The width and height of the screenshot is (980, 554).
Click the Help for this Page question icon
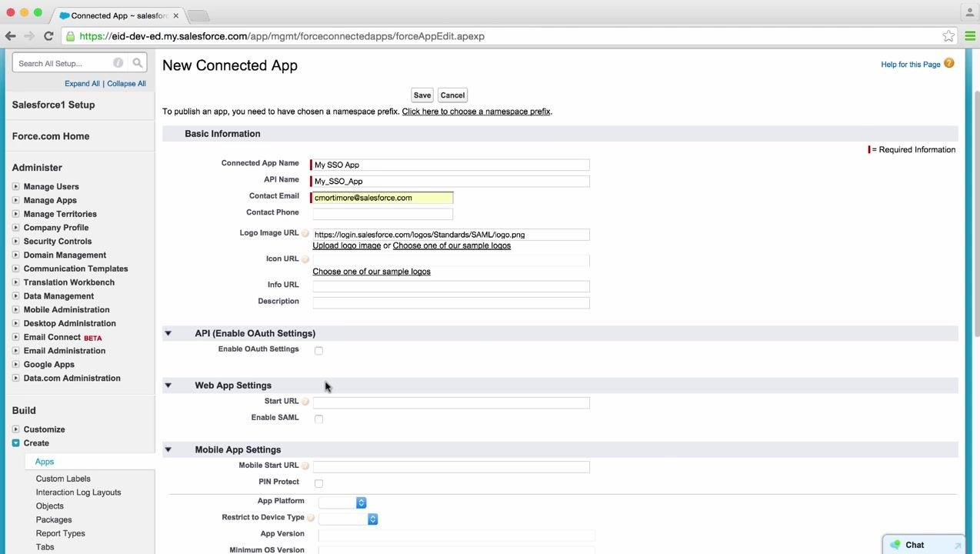(x=949, y=63)
